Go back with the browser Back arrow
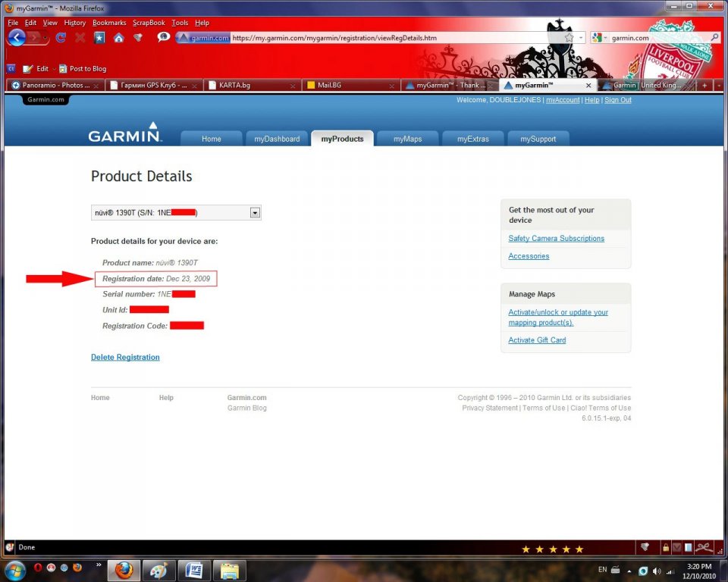This screenshot has width=728, height=582. pos(17,38)
